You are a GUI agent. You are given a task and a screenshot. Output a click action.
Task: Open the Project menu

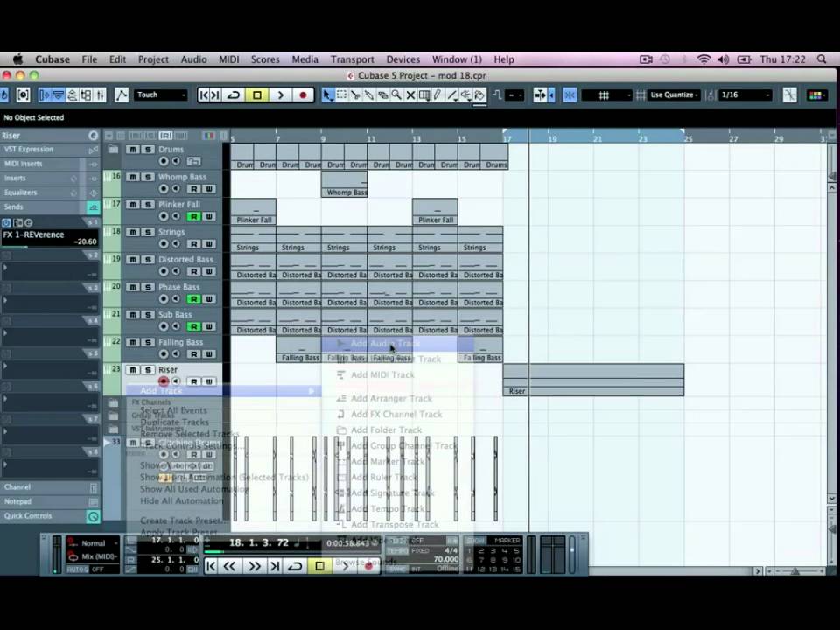tap(153, 59)
